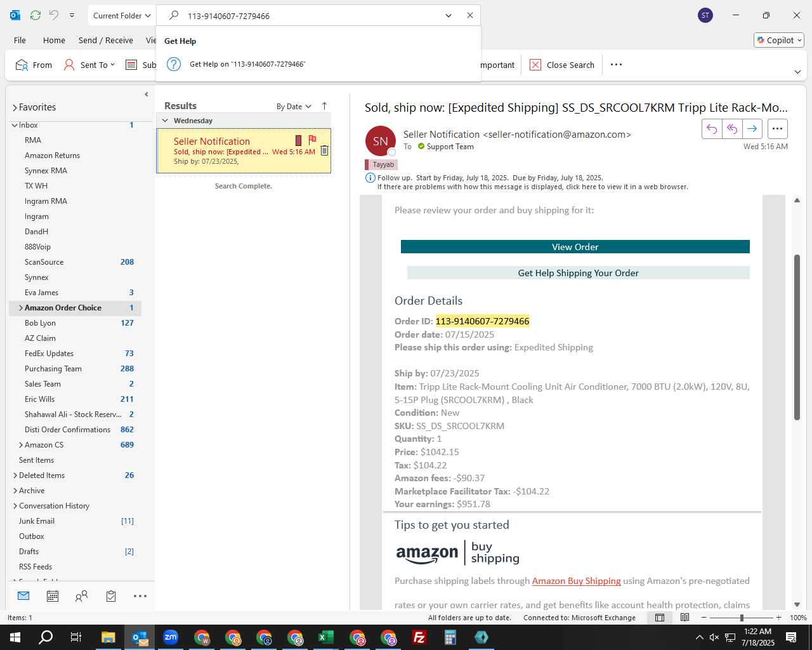Screen dimensions: 812x650
Task: Open more navigation options ellipsis
Action: pos(140,596)
